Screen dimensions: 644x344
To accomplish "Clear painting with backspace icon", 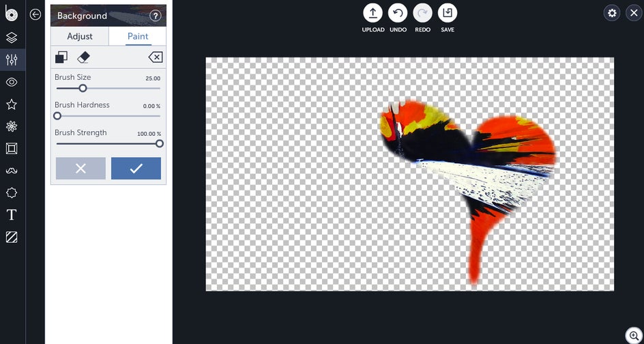I will tap(156, 57).
